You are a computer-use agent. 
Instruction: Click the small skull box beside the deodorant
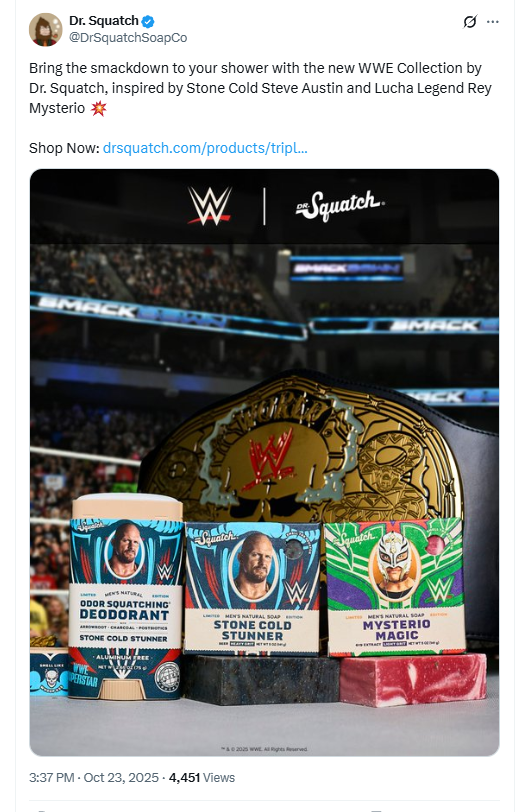49,672
